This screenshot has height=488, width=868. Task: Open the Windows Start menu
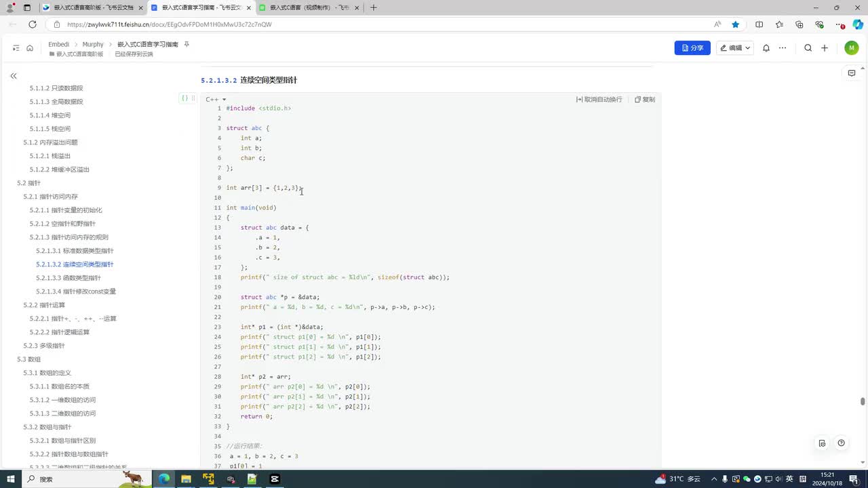tap(10, 479)
